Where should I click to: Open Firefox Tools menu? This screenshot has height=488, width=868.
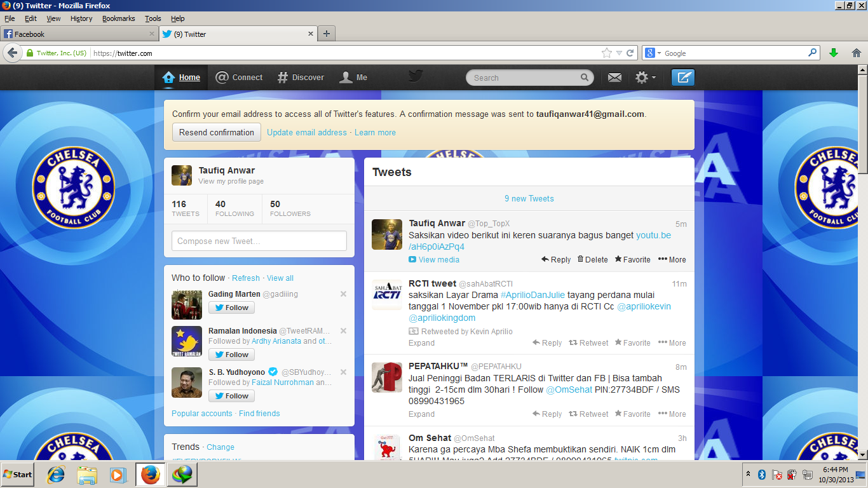point(153,18)
